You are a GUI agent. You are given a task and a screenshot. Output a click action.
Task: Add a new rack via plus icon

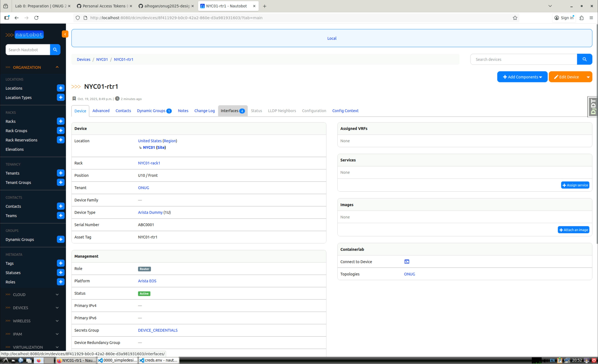pyautogui.click(x=61, y=121)
